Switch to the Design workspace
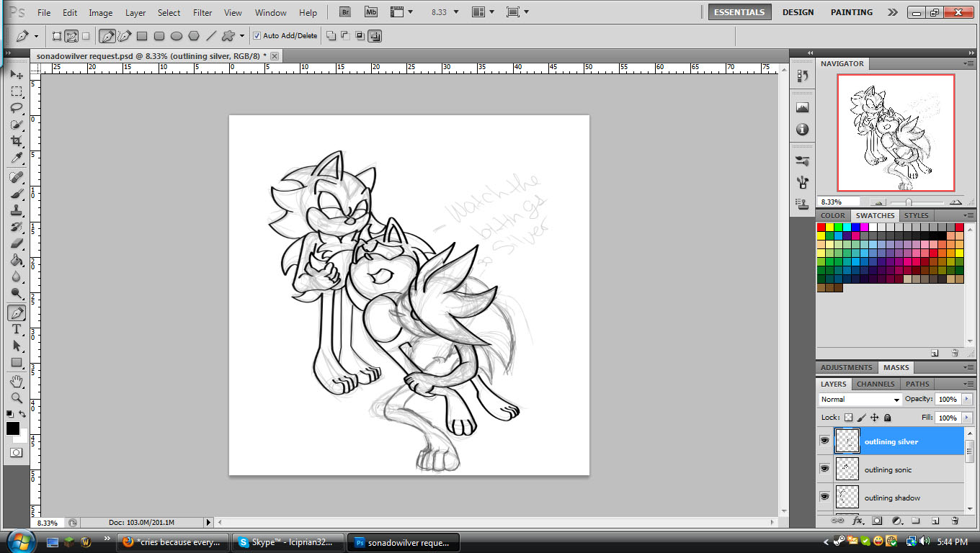Screen dimensions: 980x553 798,12
